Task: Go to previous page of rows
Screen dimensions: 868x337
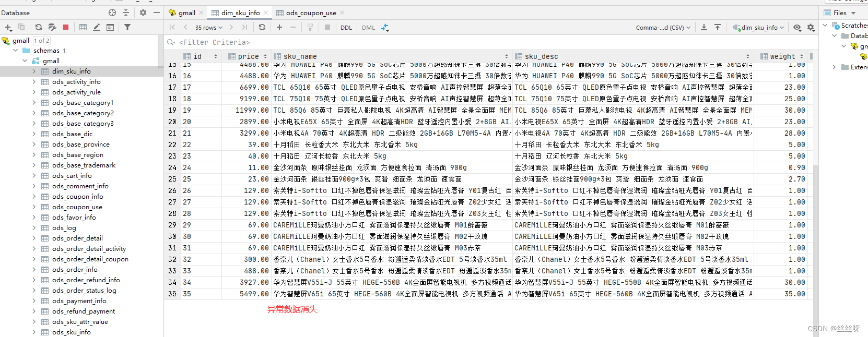Action: coord(185,27)
